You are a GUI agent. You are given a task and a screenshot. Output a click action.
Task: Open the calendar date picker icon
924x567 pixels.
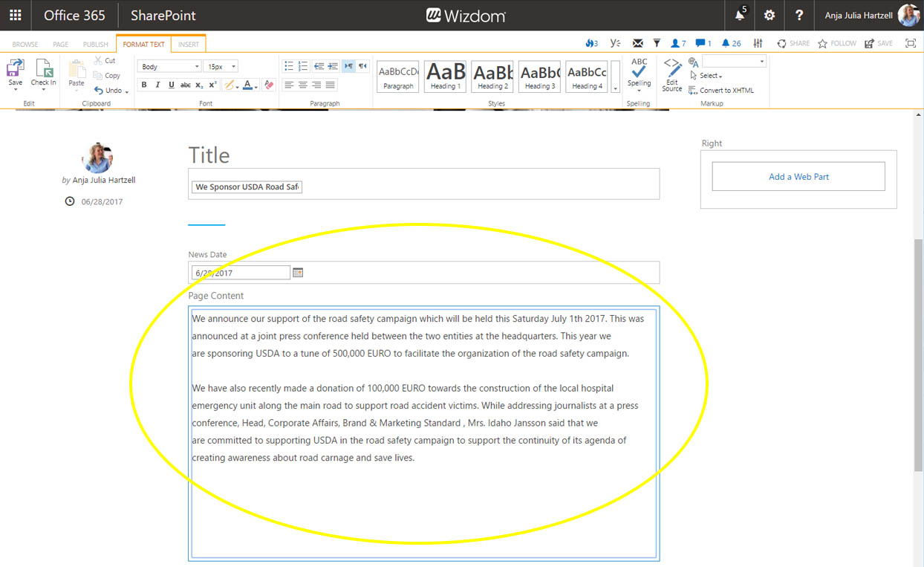298,273
